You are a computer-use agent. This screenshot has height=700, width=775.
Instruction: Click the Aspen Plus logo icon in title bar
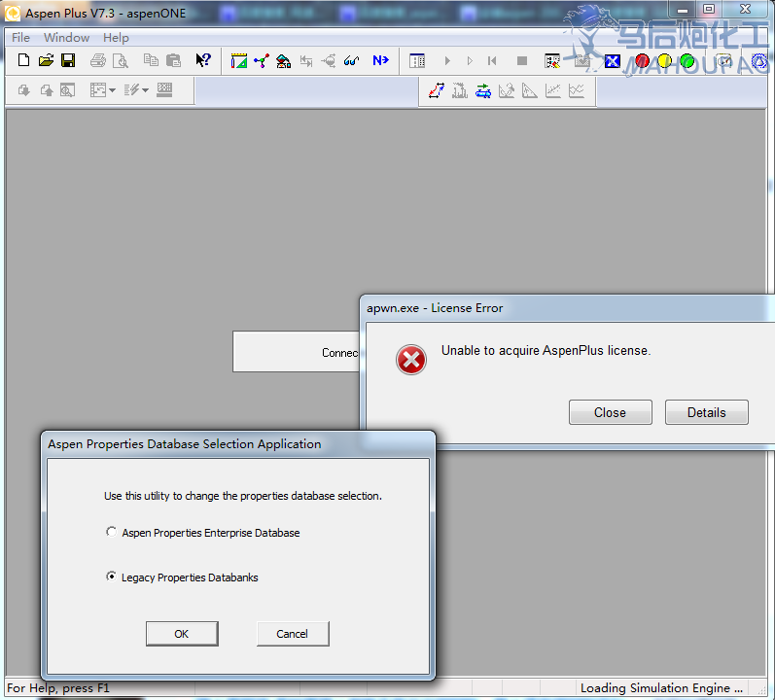[12, 14]
